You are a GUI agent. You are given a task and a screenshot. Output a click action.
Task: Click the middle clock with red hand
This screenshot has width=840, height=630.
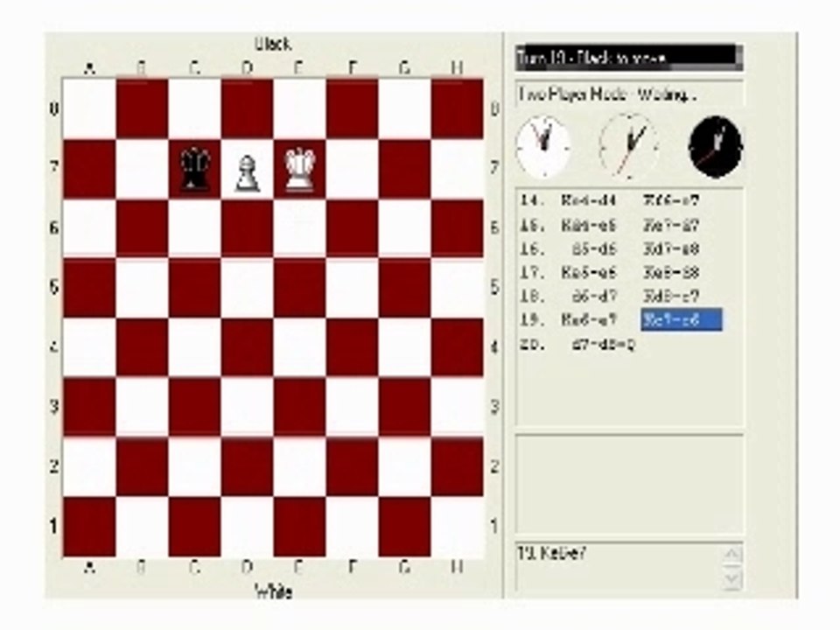pyautogui.click(x=628, y=146)
